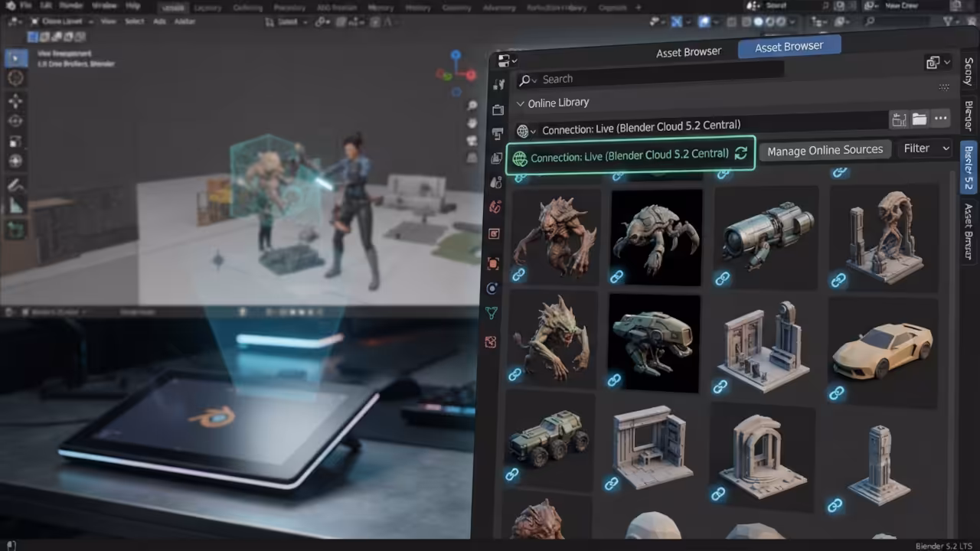The image size is (980, 551).
Task: Select the Annotate pencil tool
Action: pos(16,184)
